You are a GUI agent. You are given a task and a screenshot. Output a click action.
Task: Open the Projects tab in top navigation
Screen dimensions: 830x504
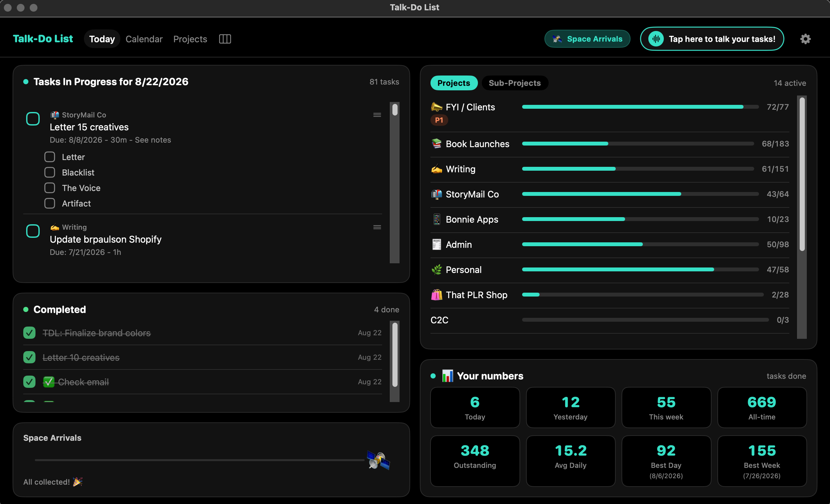[190, 39]
